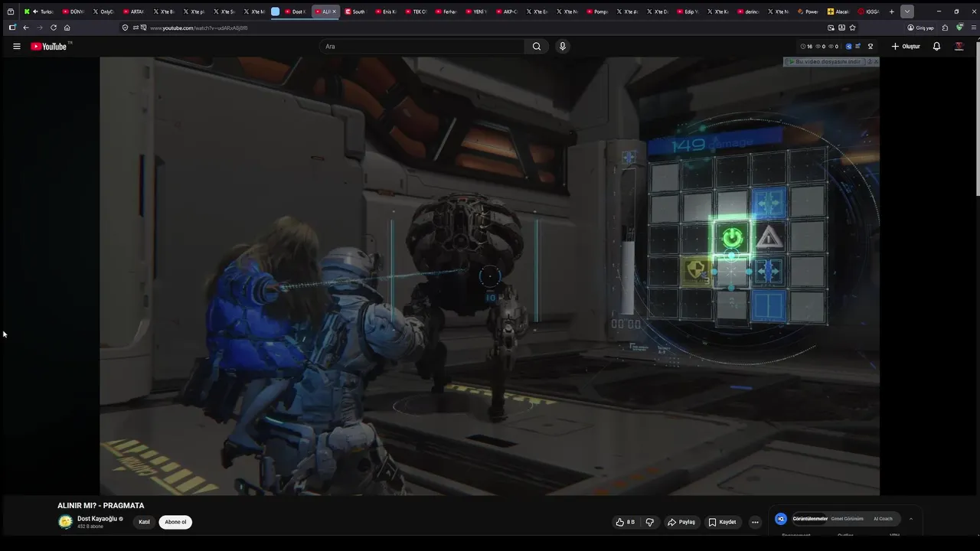Viewport: 980px width, 551px height.
Task: Select the Genel Görünüm tab
Action: point(847,519)
